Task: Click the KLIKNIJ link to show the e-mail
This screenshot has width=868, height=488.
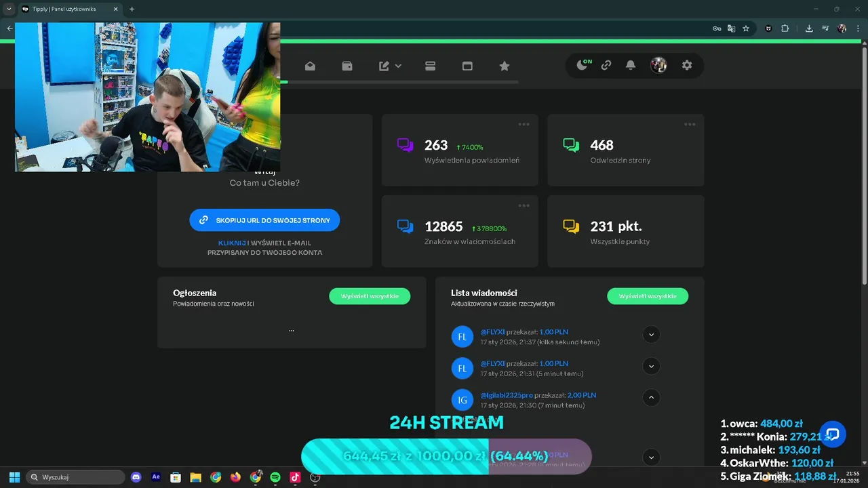Action: click(232, 243)
